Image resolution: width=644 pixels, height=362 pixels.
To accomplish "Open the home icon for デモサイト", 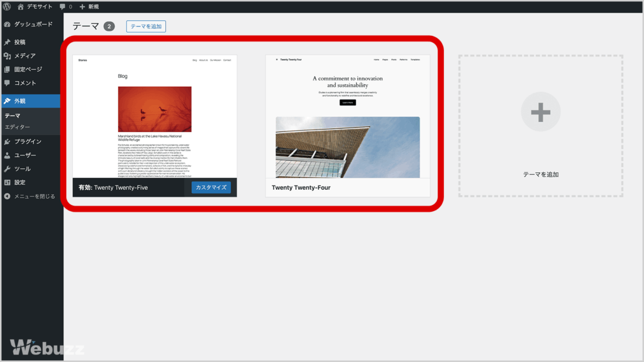I will pyautogui.click(x=21, y=6).
